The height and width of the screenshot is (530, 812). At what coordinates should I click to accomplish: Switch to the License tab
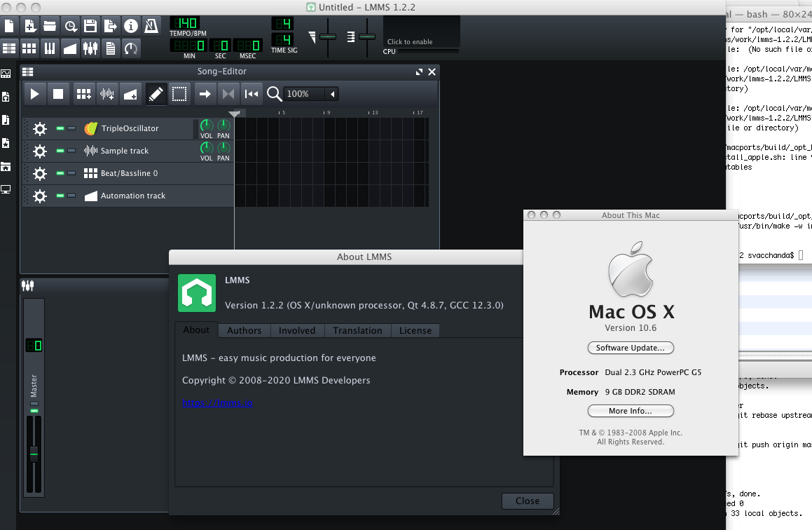pyautogui.click(x=415, y=330)
